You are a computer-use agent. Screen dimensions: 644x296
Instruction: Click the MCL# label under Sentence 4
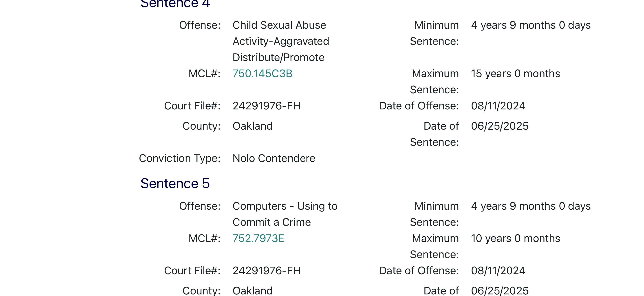tap(204, 74)
